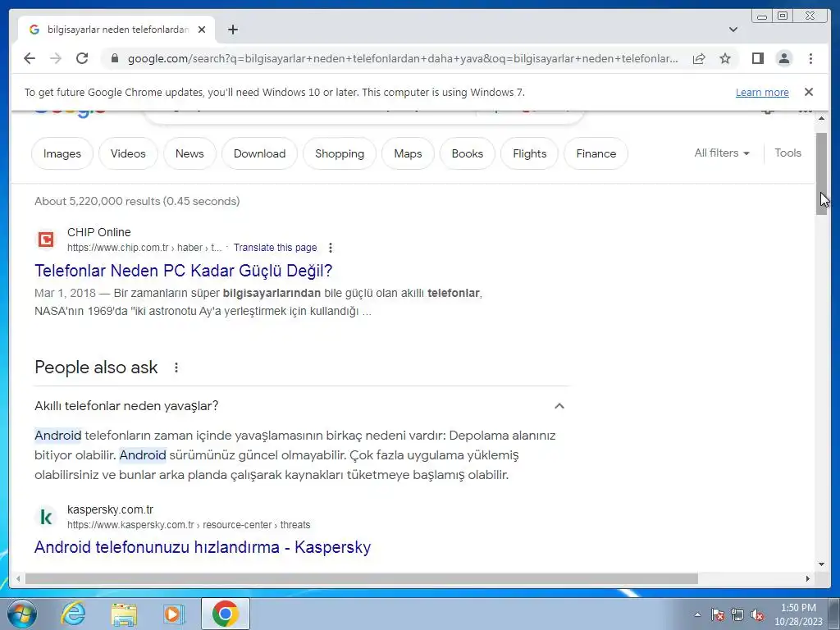Click the forward navigation arrow

(56, 58)
